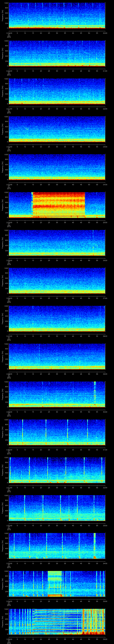Click the 21:00 end time label
This screenshot has width=114, height=644.
(105, 71)
